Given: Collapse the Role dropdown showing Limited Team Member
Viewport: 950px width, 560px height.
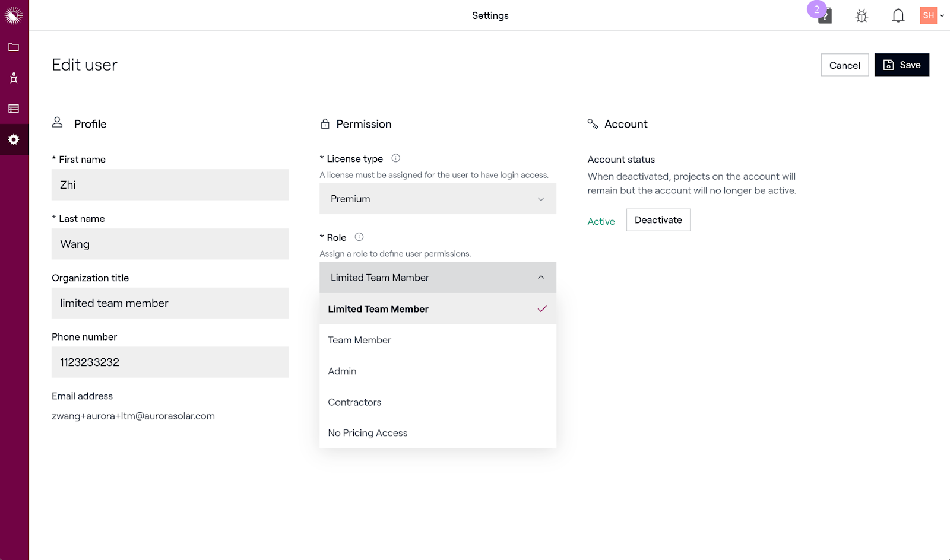Looking at the screenshot, I should [x=438, y=278].
